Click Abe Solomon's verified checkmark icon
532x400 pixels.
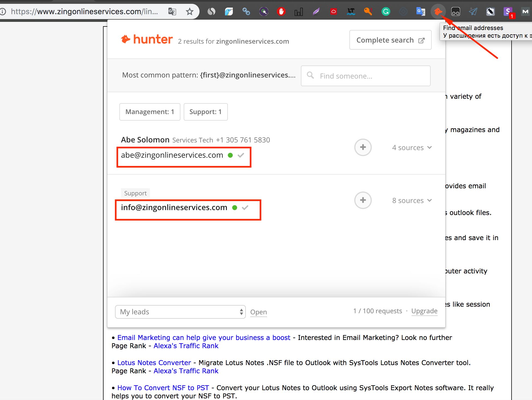click(241, 155)
